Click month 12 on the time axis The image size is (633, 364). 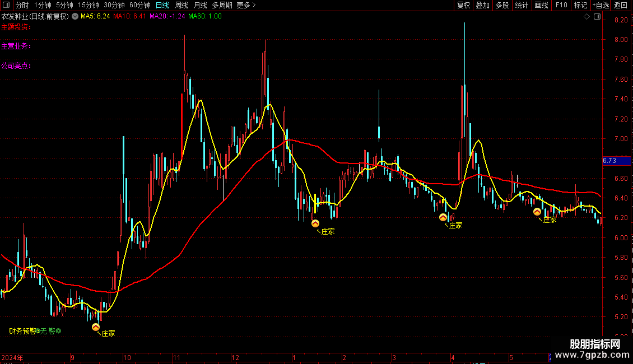pyautogui.click(x=235, y=357)
